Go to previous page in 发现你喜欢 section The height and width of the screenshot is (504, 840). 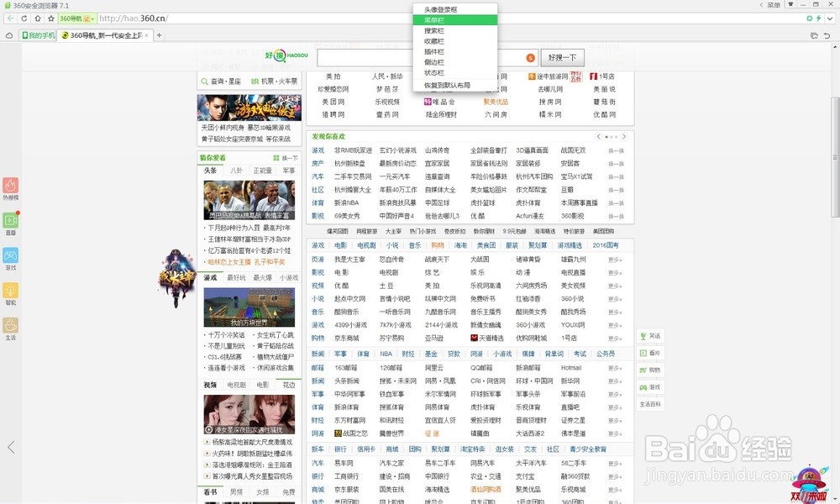click(599, 137)
